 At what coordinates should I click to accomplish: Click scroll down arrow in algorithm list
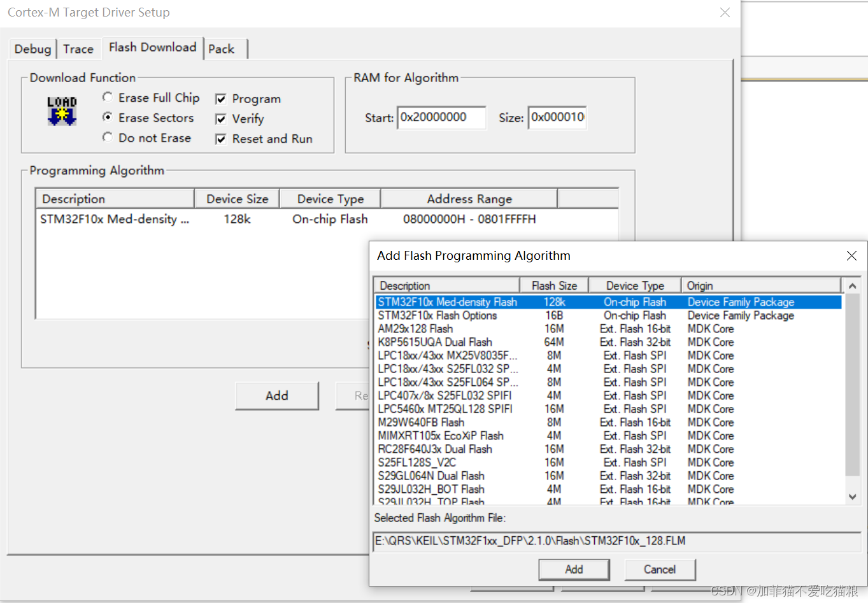pyautogui.click(x=853, y=497)
